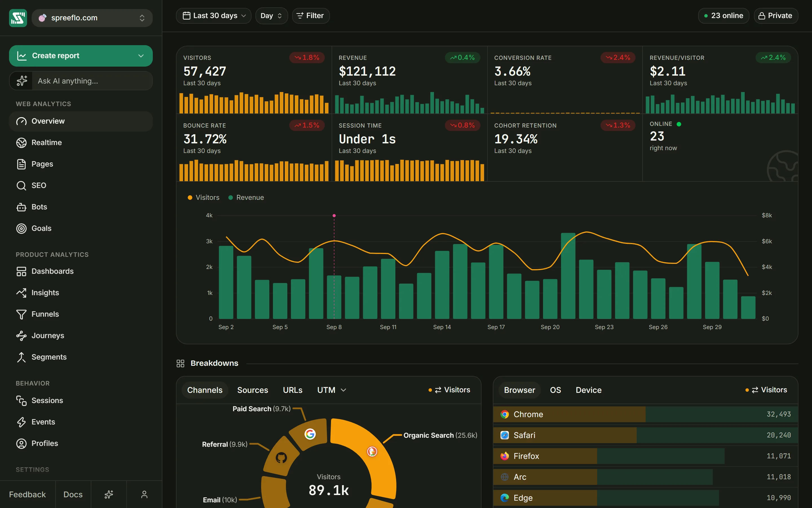This screenshot has width=812, height=508.
Task: Select the Device tab
Action: point(588,390)
